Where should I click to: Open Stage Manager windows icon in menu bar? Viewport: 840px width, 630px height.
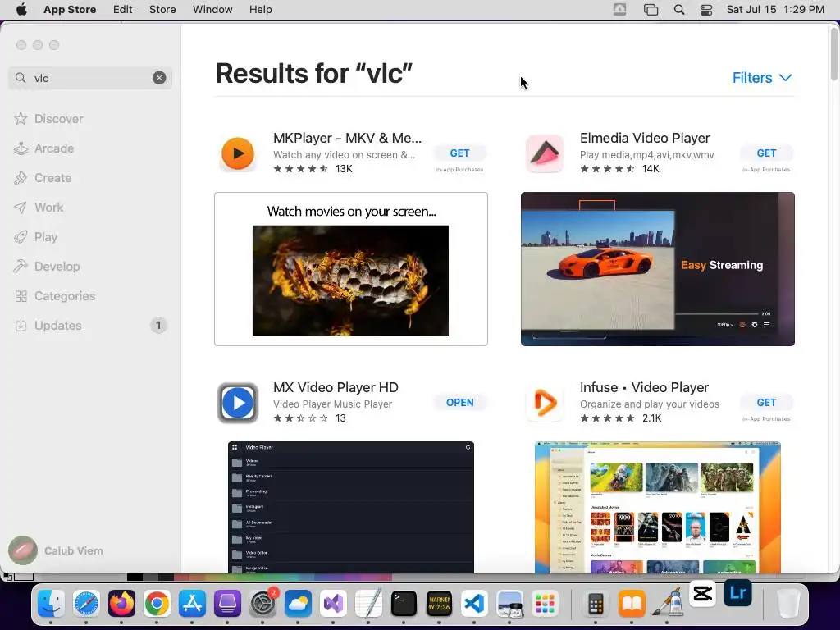point(651,10)
